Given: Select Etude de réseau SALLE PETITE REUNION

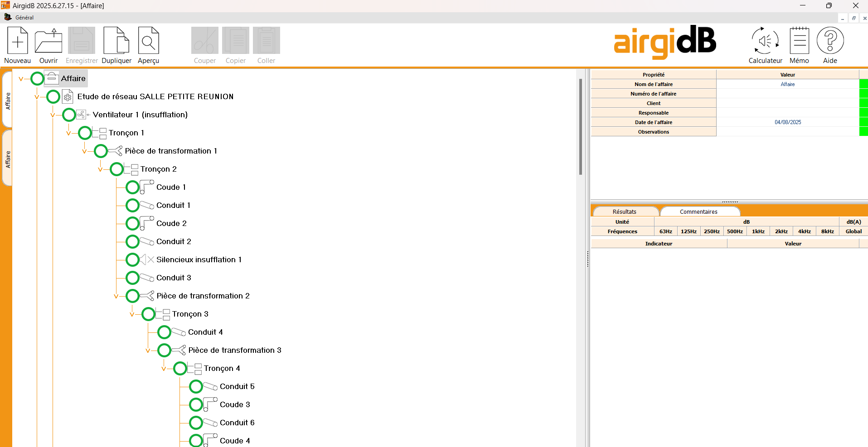Looking at the screenshot, I should coord(155,96).
